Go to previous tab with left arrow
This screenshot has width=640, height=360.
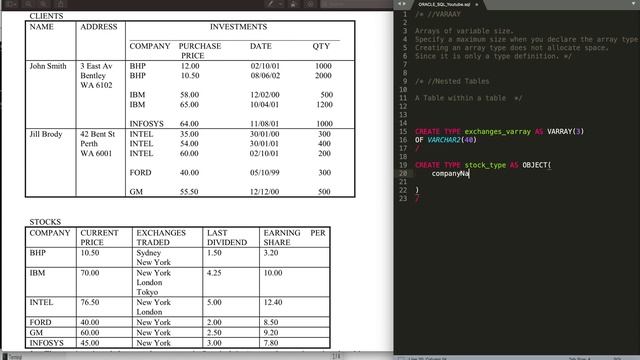400,4
